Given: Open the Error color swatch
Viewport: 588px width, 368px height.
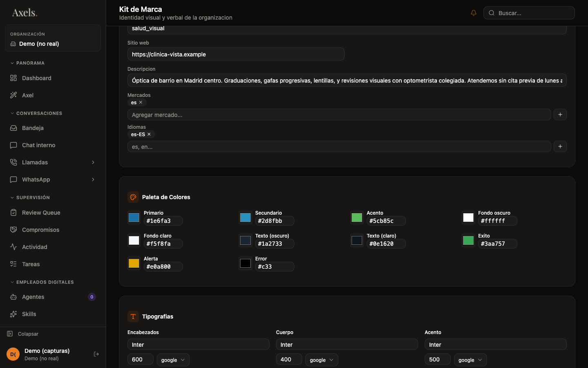Looking at the screenshot, I should 245,263.
